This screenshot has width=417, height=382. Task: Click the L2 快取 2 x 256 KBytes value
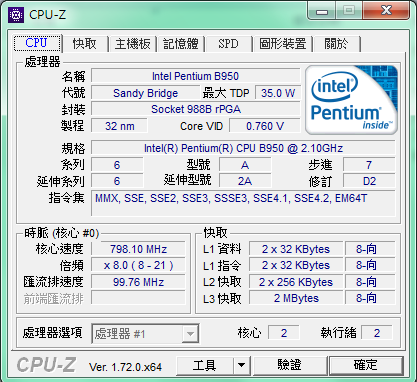[296, 282]
